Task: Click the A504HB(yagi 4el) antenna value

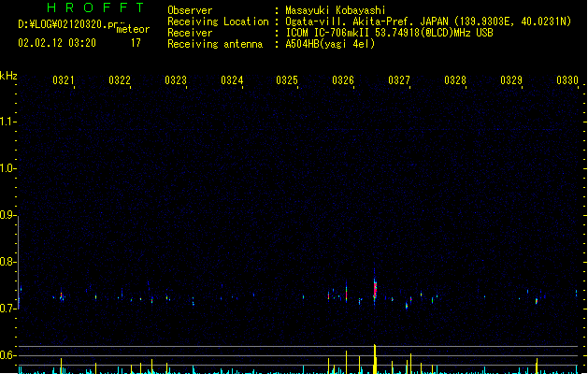Action: [x=330, y=44]
